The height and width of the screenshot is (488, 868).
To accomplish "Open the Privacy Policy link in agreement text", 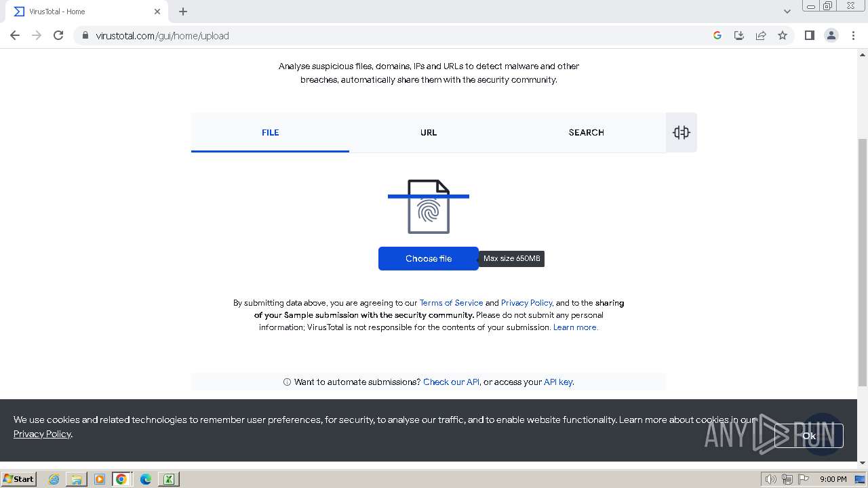I will click(x=527, y=303).
